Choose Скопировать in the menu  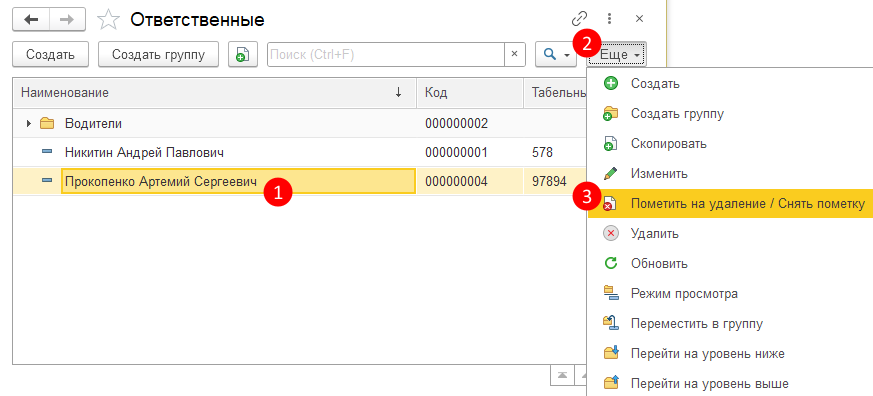click(x=730, y=144)
